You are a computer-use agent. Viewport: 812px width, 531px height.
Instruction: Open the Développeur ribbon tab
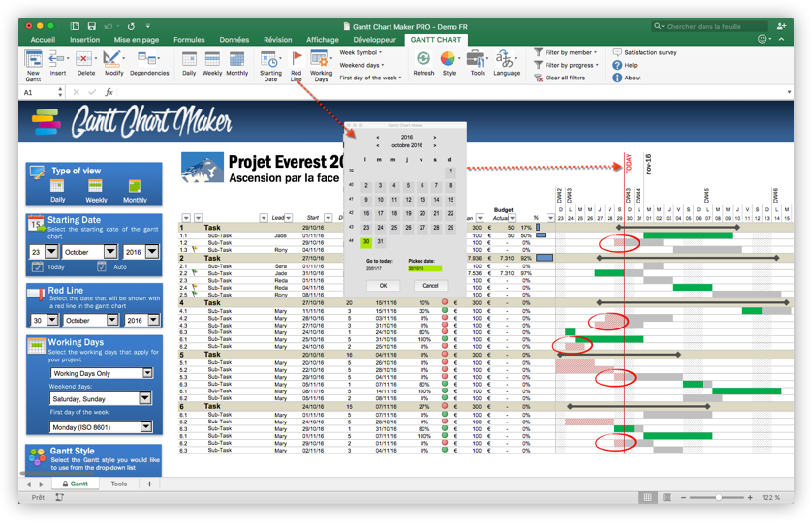[374, 40]
